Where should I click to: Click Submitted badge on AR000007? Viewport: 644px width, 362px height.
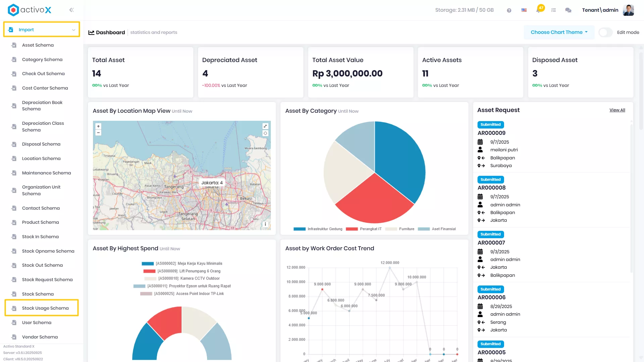(x=491, y=235)
